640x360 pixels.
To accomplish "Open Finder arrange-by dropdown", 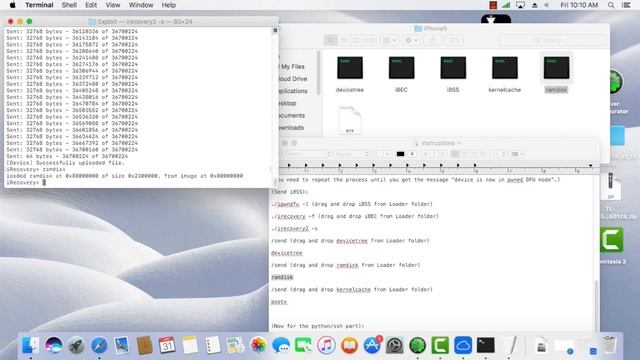I will click(x=389, y=40).
